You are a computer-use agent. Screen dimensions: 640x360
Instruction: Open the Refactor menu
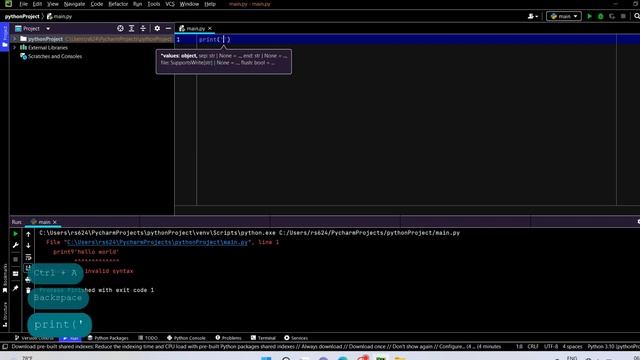[118, 4]
